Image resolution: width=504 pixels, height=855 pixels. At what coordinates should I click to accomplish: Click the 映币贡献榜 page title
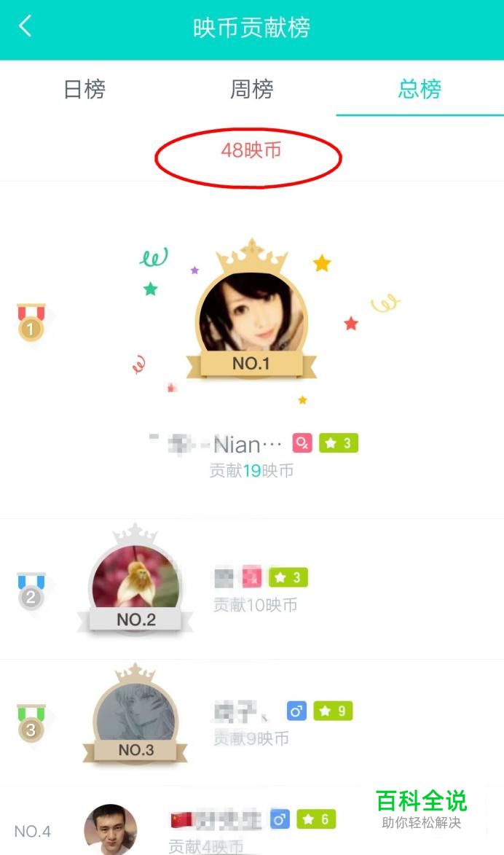tap(252, 28)
